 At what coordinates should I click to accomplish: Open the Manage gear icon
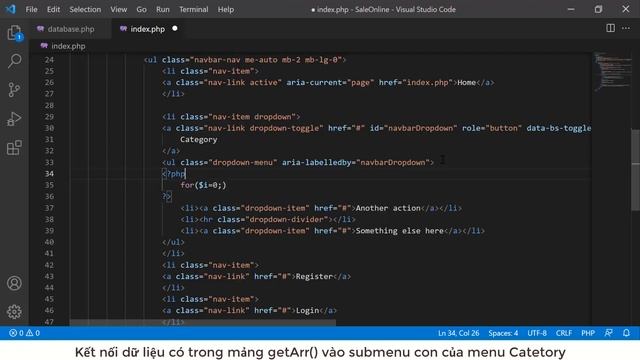pyautogui.click(x=14, y=311)
